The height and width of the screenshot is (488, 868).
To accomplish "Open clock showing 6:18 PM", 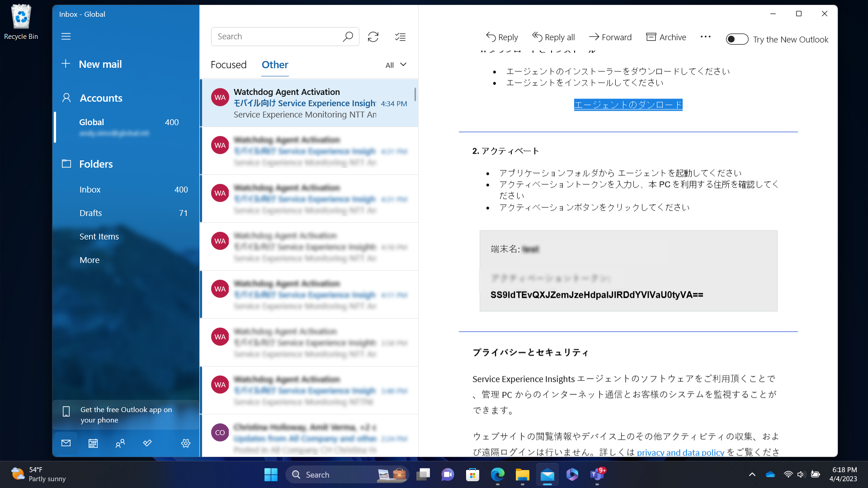I will click(844, 474).
